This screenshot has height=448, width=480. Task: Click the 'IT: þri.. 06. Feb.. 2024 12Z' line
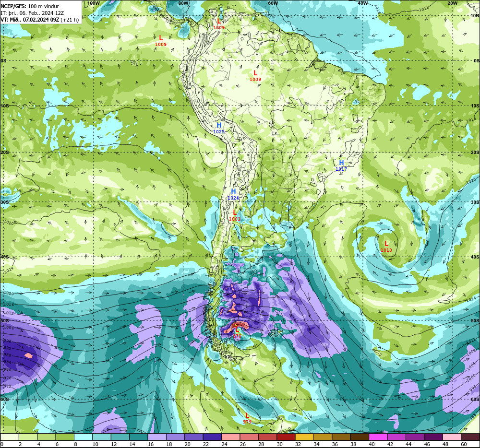tap(32, 13)
